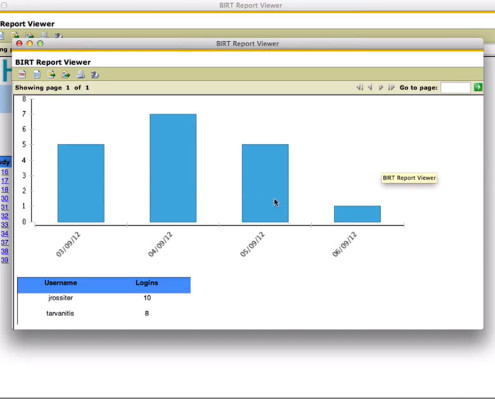Screen dimensions: 495x400
Task: Click the print report on server icon
Action: pyautogui.click(x=95, y=74)
